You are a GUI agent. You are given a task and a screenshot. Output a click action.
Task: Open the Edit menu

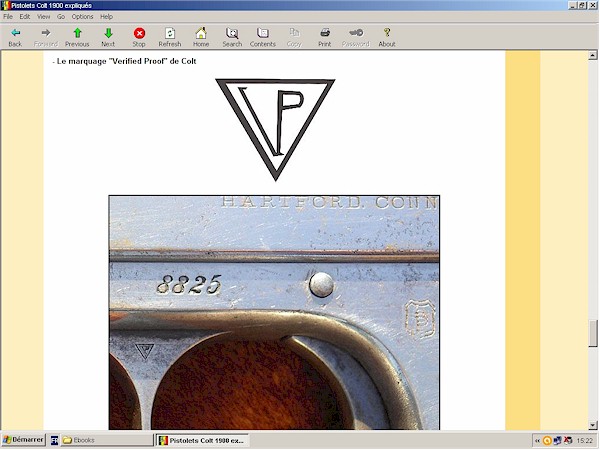24,16
